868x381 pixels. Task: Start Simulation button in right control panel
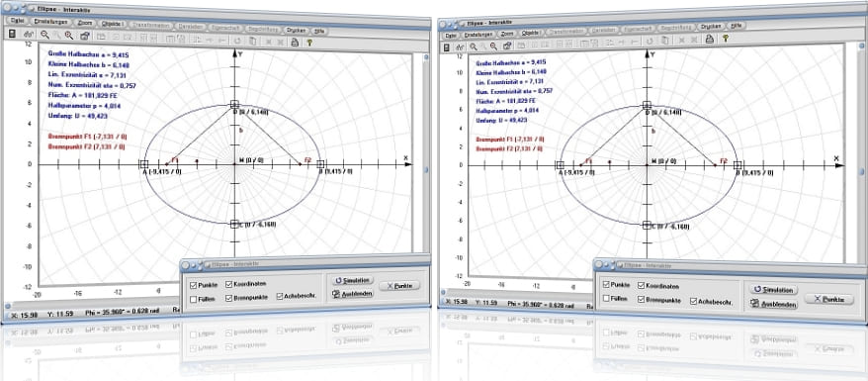point(774,290)
